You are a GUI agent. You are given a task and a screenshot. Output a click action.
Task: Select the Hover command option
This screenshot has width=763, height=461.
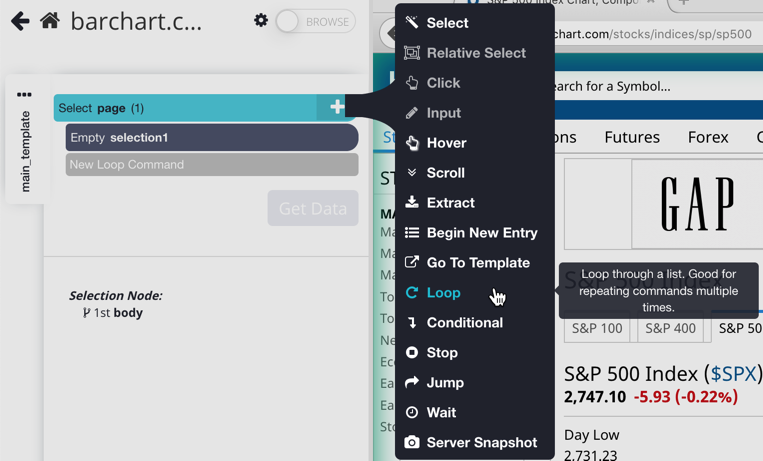coord(446,143)
